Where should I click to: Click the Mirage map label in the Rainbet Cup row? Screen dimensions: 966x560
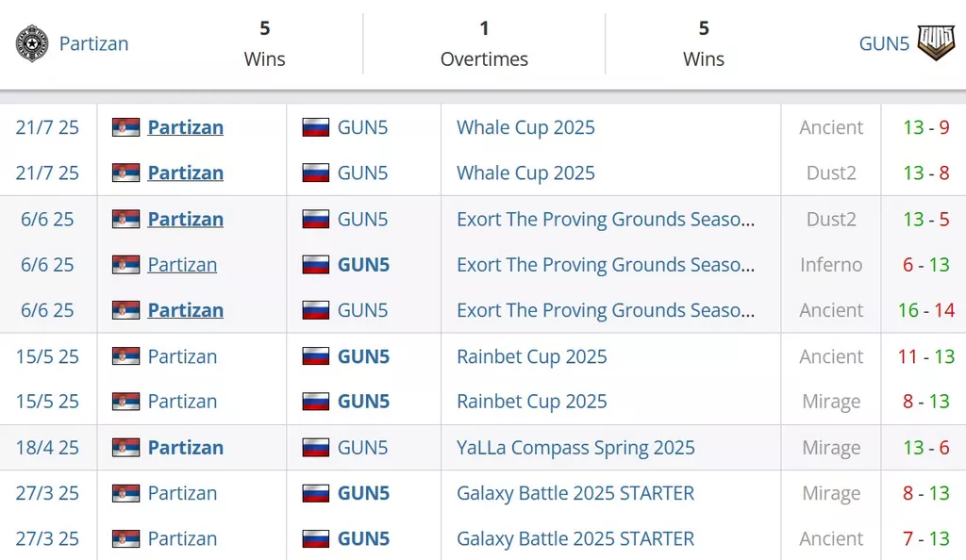831,402
